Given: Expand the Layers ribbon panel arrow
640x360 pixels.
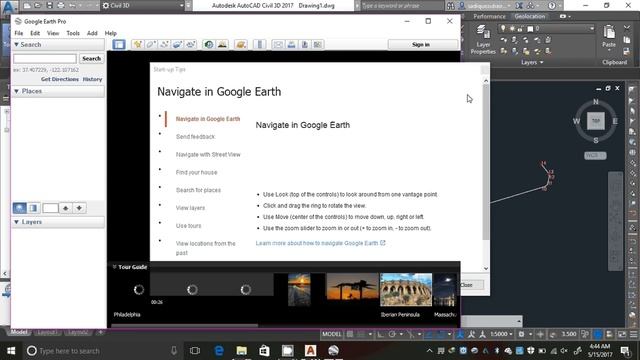Looking at the screenshot, I should (x=542, y=62).
